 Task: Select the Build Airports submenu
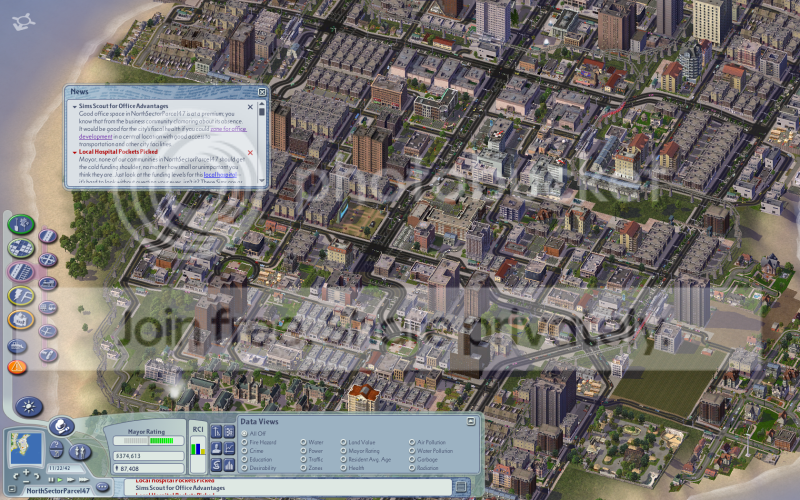47,331
